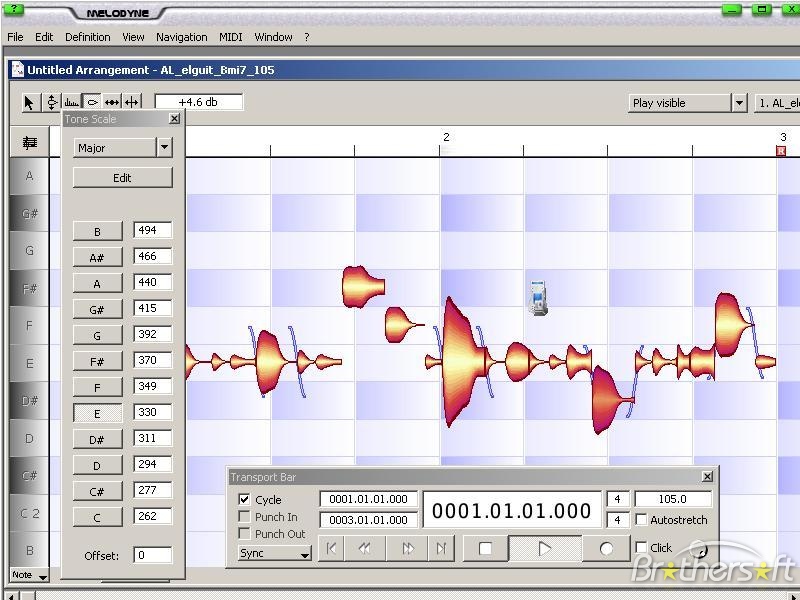The width and height of the screenshot is (800, 600).
Task: Open the Major scale dropdown
Action: 164,147
